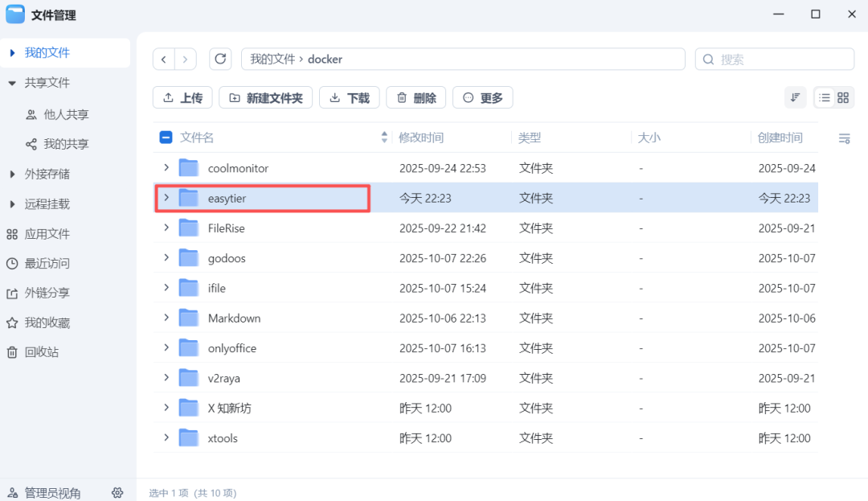Image resolution: width=868 pixels, height=501 pixels.
Task: Expand the coolmonitor folder chevron
Action: click(x=166, y=167)
